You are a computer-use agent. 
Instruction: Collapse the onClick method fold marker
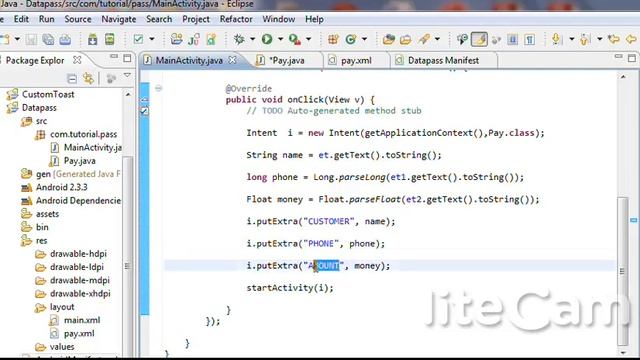(x=158, y=88)
